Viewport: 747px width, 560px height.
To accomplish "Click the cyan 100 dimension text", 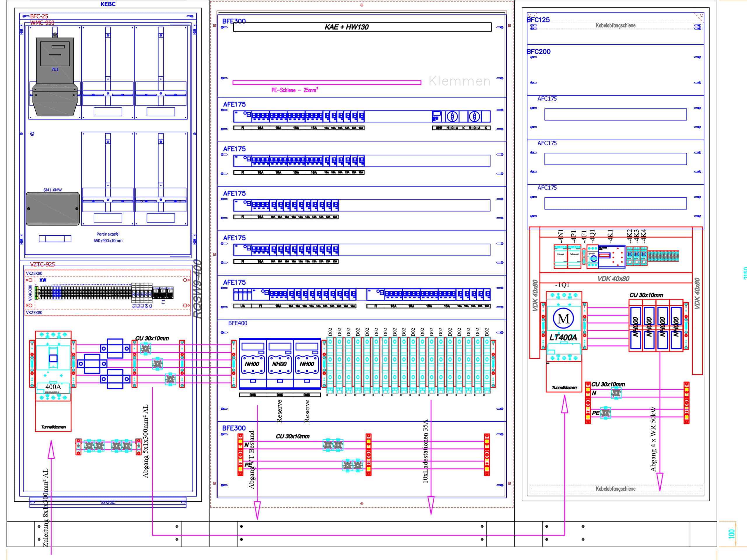I will tap(732, 534).
